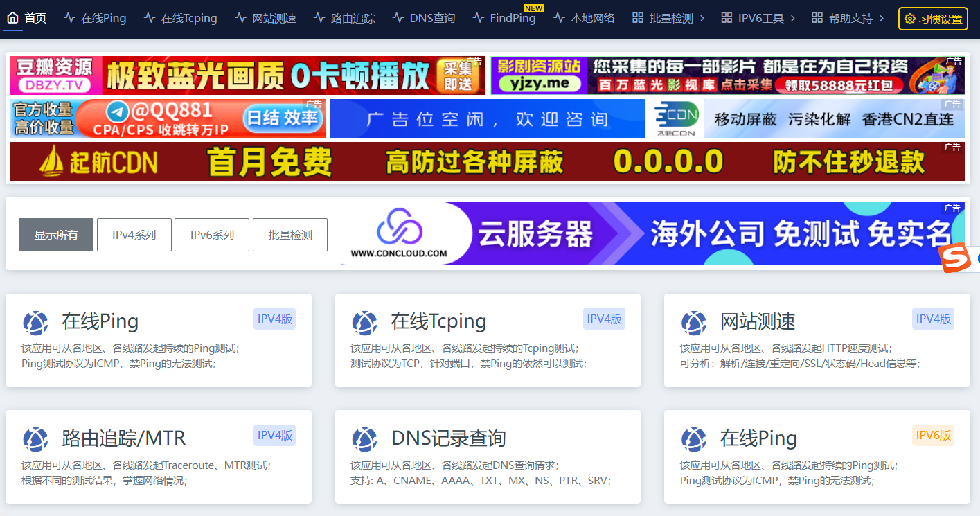
Task: Open the 在线Tcping navigation item
Action: (181, 18)
